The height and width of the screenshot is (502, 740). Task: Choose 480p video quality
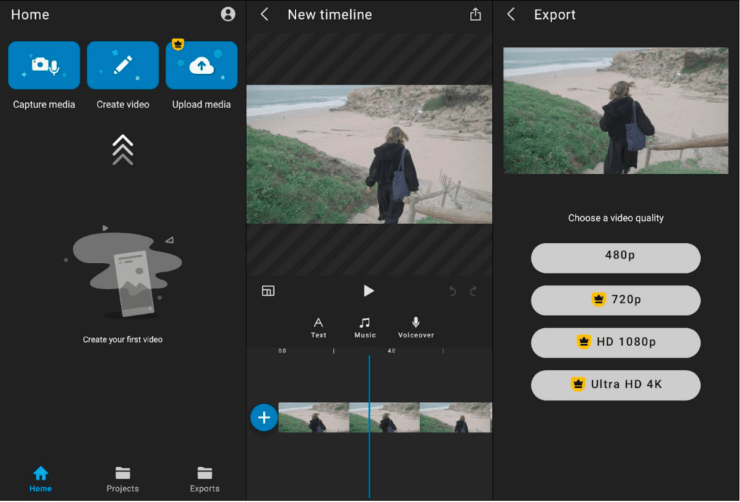(x=615, y=257)
